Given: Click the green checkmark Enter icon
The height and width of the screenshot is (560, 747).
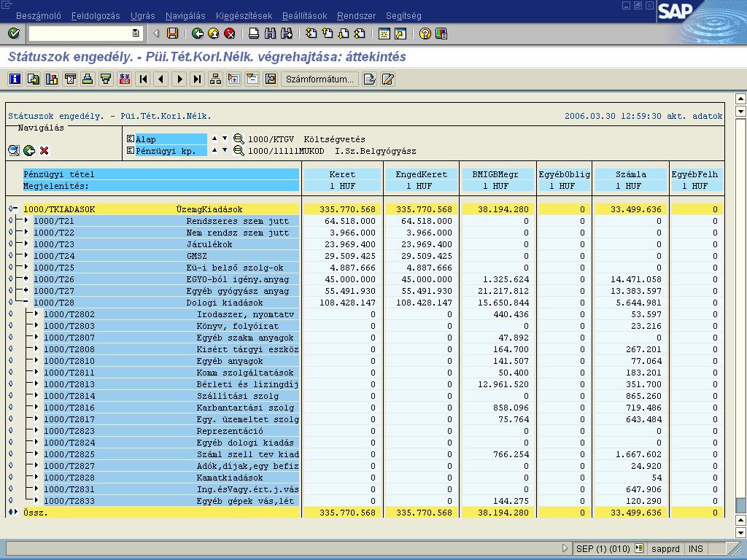Looking at the screenshot, I should click(x=14, y=34).
